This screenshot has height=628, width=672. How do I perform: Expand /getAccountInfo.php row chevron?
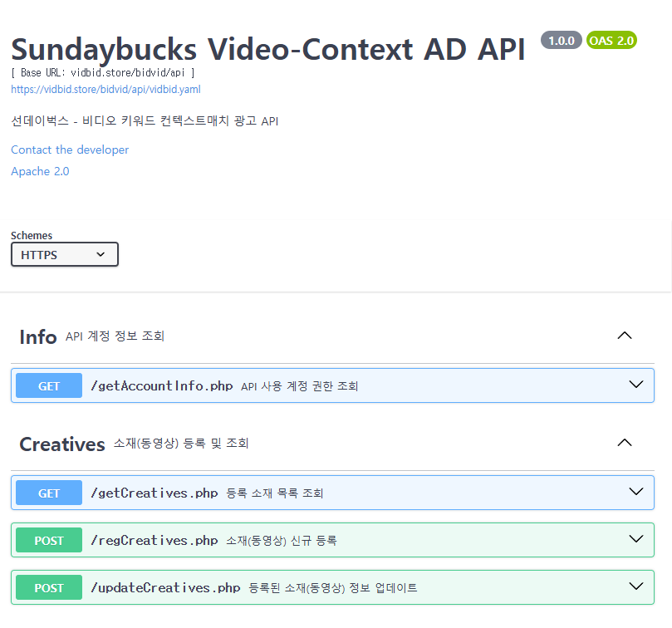pos(636,385)
